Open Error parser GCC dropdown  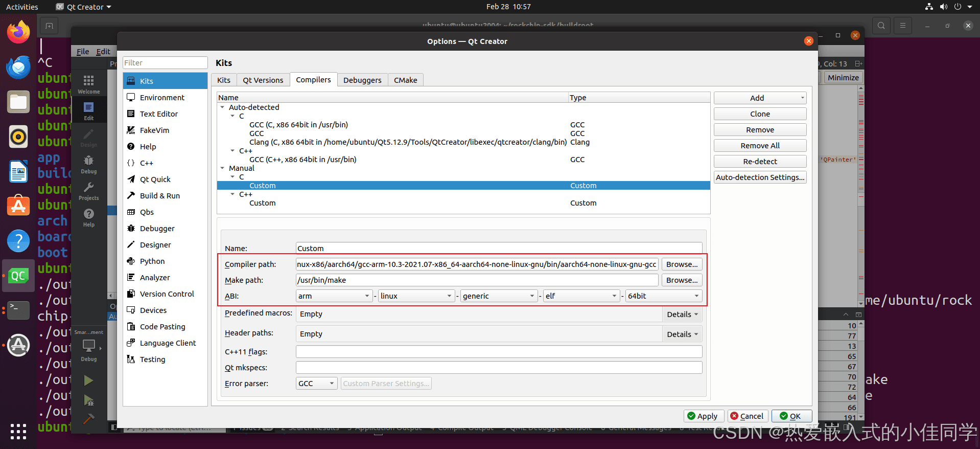[x=316, y=384]
